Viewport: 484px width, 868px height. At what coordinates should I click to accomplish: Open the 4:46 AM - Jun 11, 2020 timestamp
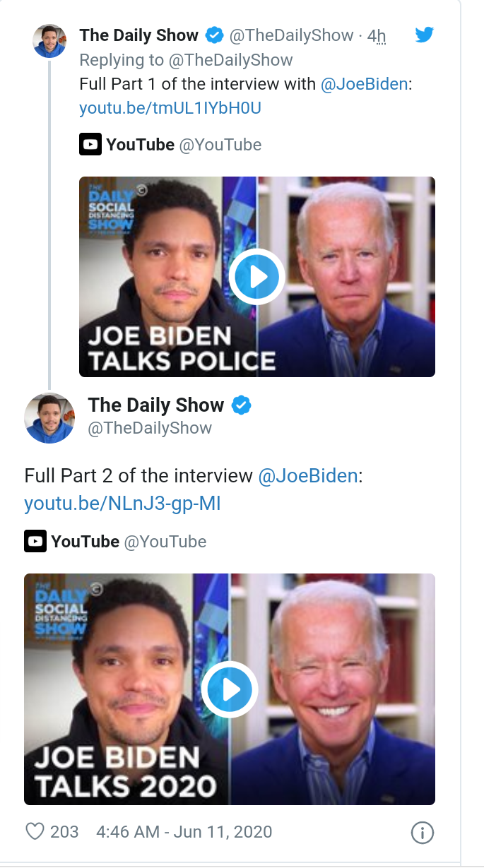point(184,831)
